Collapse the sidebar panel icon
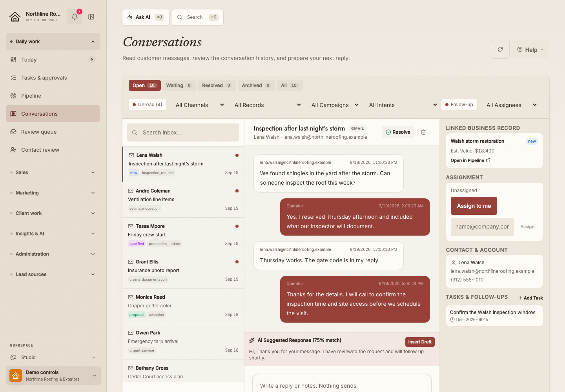The image size is (565, 392). [x=91, y=17]
